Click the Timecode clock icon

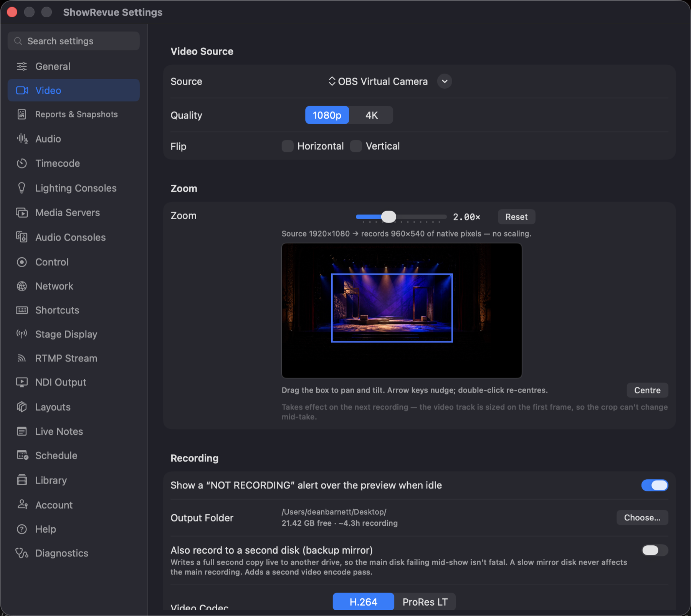[22, 163]
